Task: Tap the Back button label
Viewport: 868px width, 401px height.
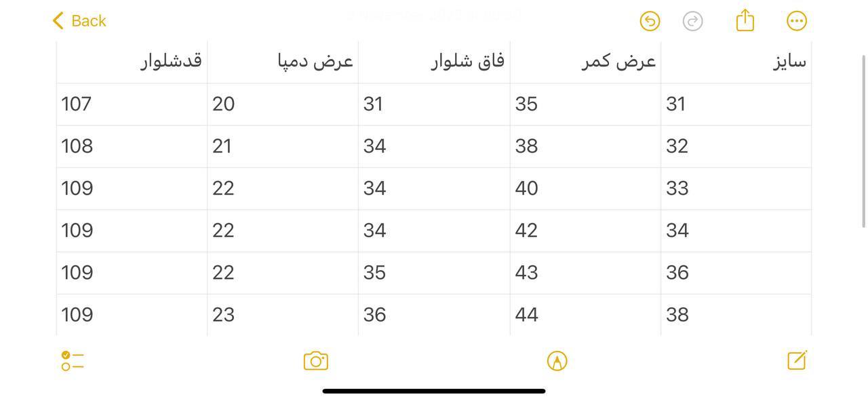Action: pos(87,19)
